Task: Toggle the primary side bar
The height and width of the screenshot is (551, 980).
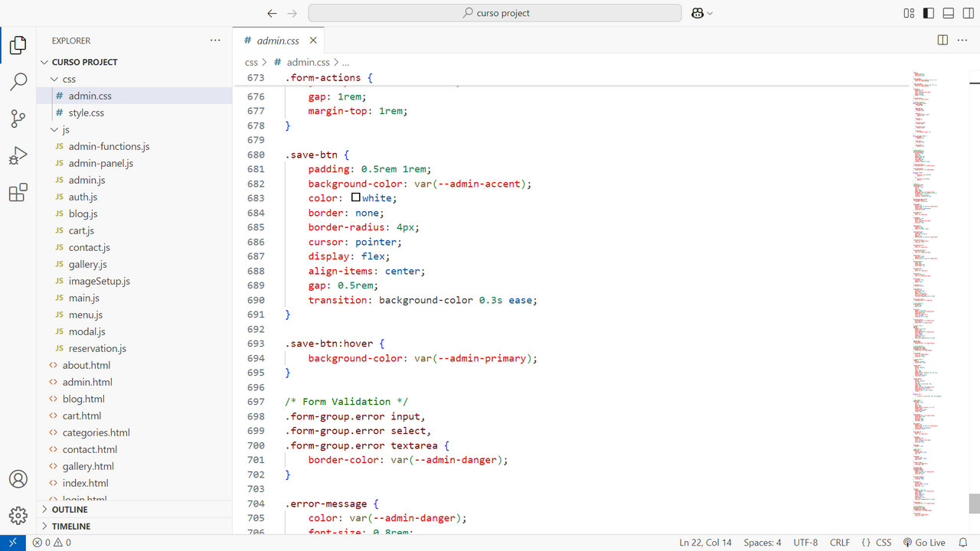Action: (x=929, y=13)
